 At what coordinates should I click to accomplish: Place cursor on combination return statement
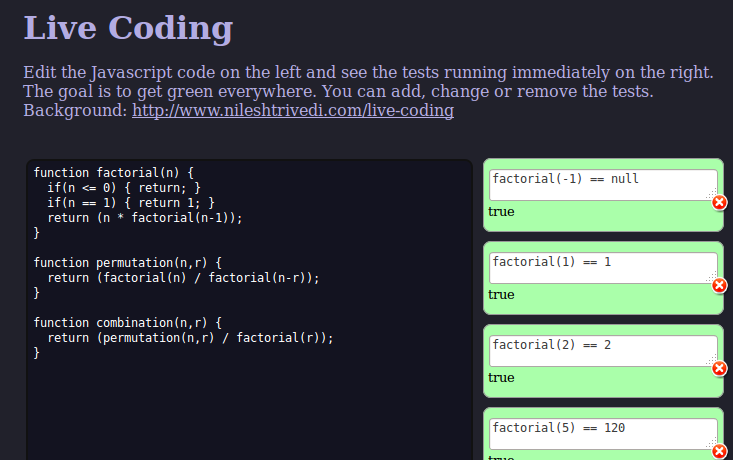point(191,338)
